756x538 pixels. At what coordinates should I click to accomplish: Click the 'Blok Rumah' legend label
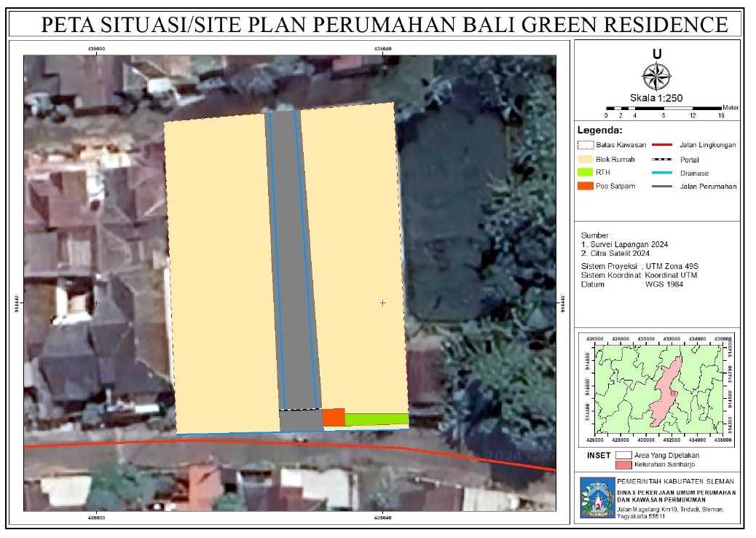tap(615, 159)
